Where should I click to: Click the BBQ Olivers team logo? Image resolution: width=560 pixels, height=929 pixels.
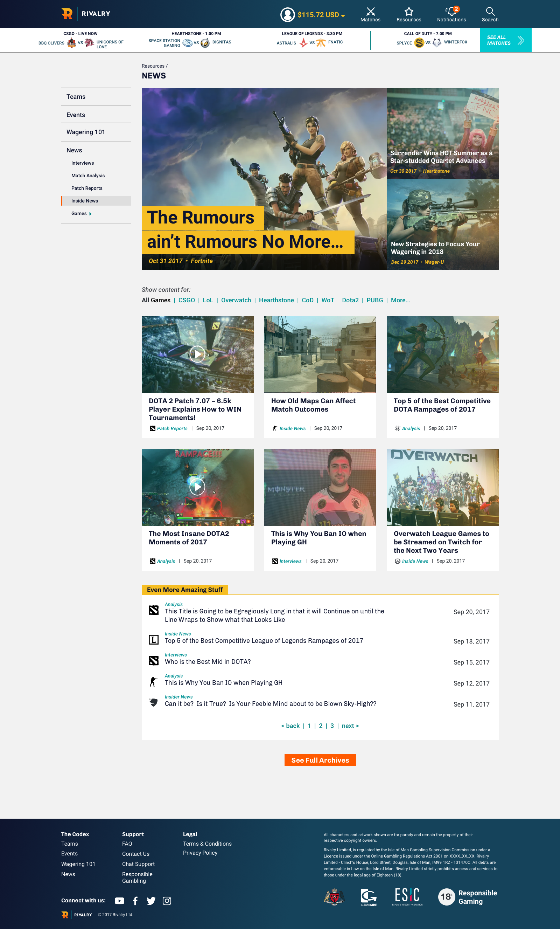pyautogui.click(x=71, y=43)
